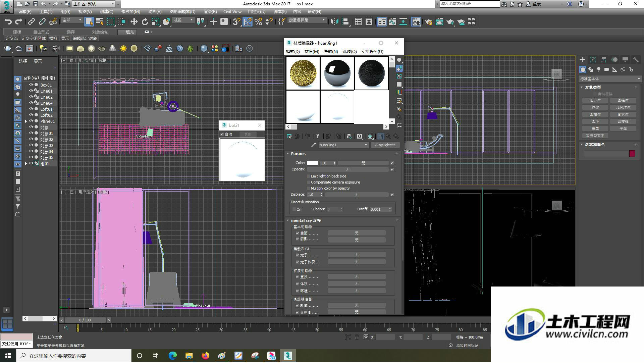The width and height of the screenshot is (644, 363).
Task: Click the Backlight icon in Material Editor side bar
Action: pos(399,68)
